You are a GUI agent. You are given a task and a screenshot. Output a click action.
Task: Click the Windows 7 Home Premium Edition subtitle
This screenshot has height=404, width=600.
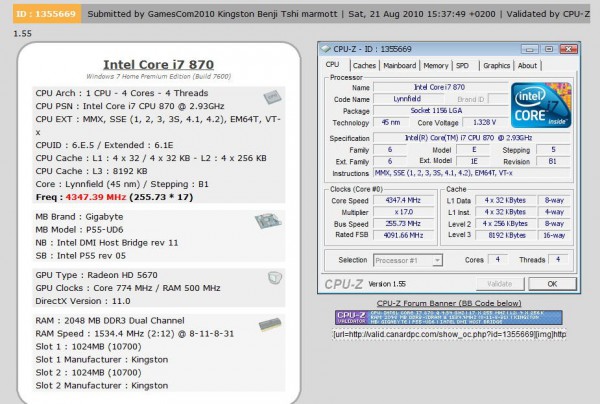coord(158,77)
